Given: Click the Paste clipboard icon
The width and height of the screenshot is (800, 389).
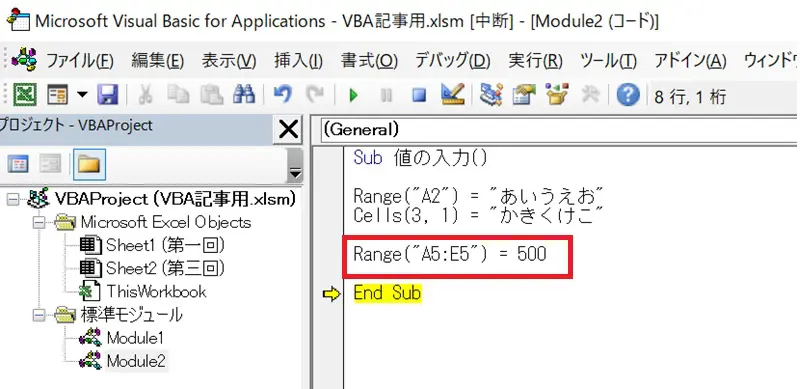Looking at the screenshot, I should (x=211, y=95).
